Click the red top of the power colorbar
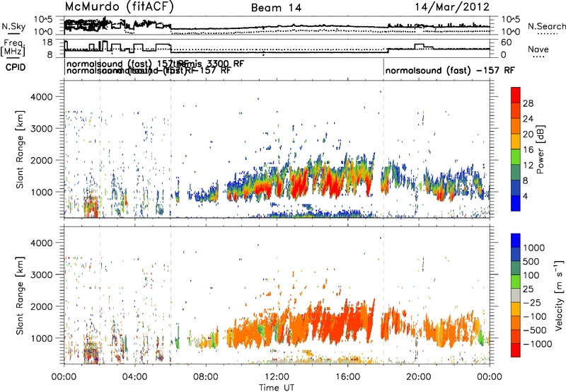This screenshot has height=392, width=566. (x=516, y=96)
